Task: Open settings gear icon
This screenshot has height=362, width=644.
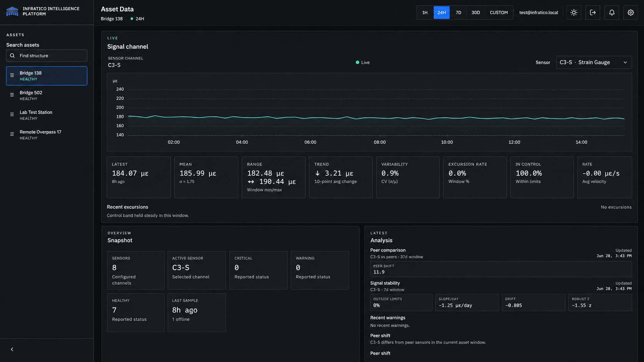Action: tap(630, 13)
